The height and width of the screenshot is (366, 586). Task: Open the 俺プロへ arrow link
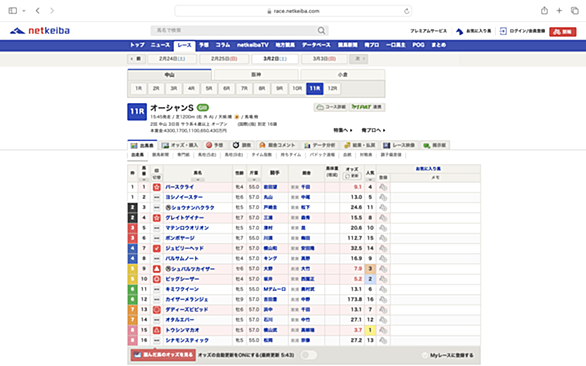point(373,130)
